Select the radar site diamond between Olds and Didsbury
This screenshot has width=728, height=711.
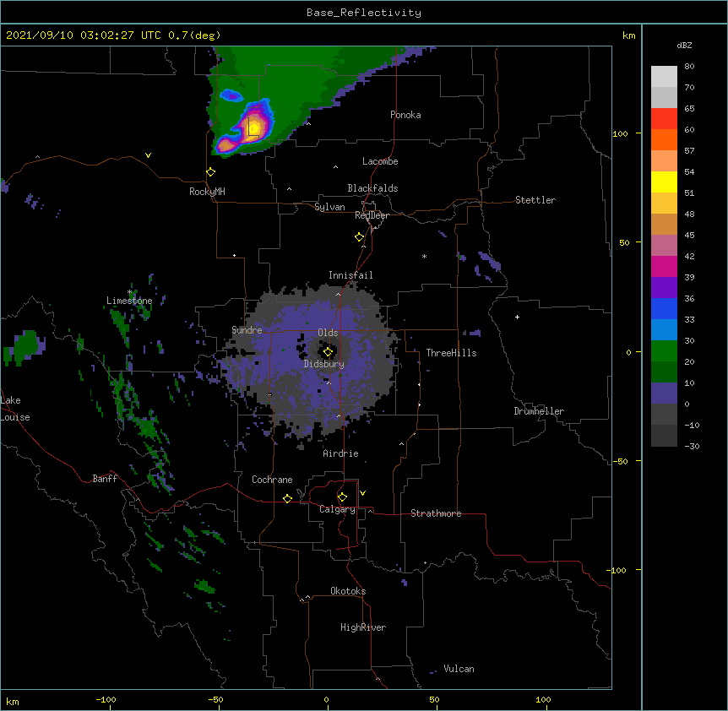click(x=328, y=352)
